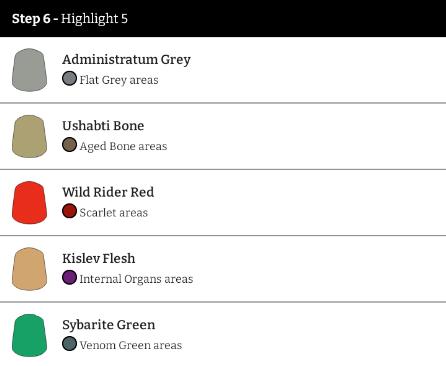Select the Venom Green areas color dot
Screen dimensions: 446x366
[x=69, y=344]
